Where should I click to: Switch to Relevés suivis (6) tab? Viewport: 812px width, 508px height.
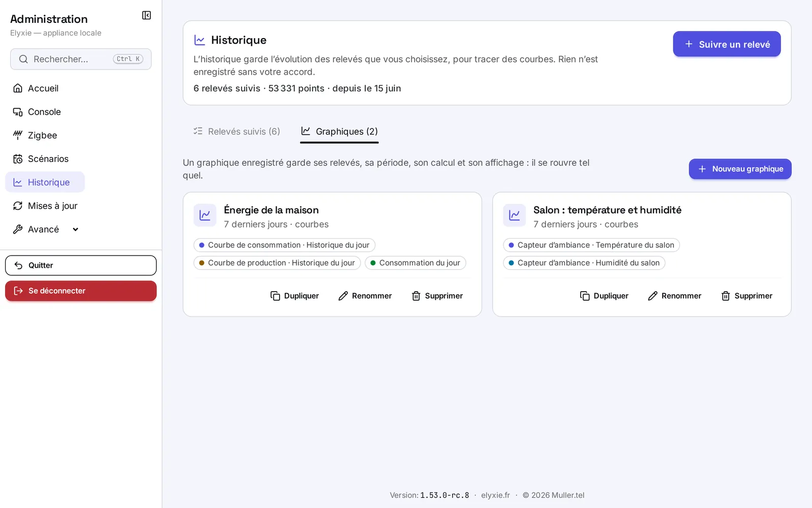coord(236,132)
